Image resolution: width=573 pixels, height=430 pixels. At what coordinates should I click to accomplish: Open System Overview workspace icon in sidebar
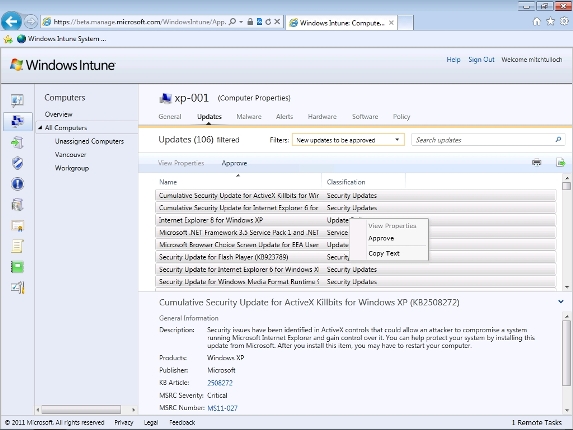tap(17, 100)
